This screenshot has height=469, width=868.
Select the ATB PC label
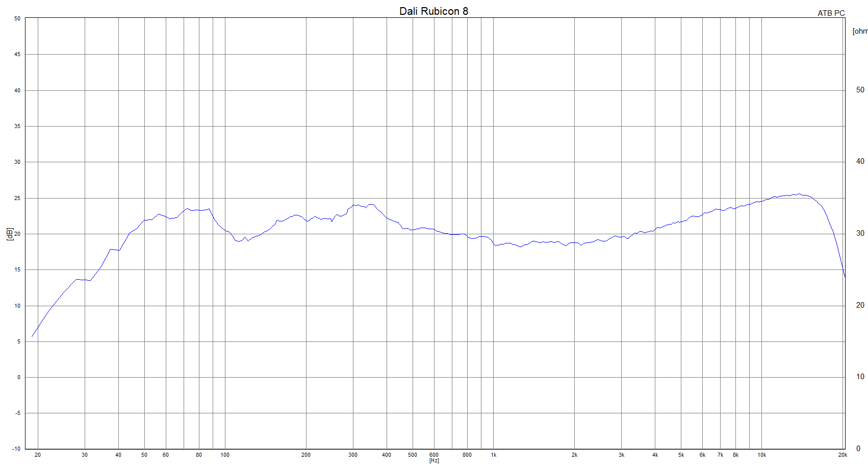[x=831, y=13]
